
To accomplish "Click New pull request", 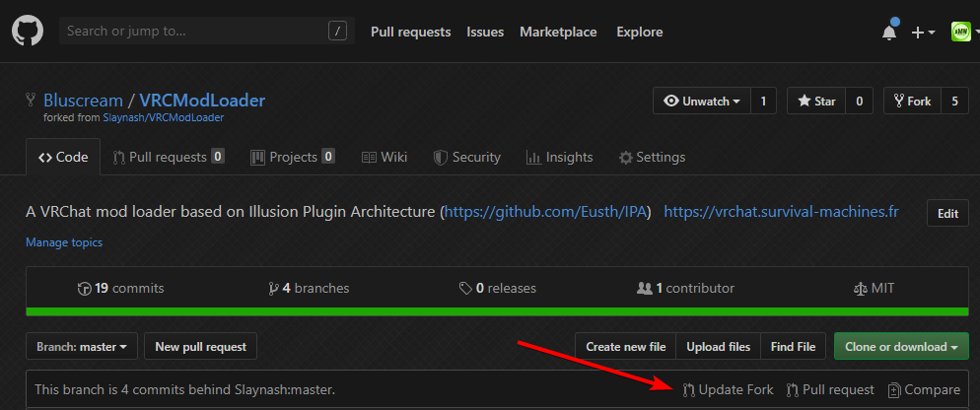I will (x=200, y=346).
